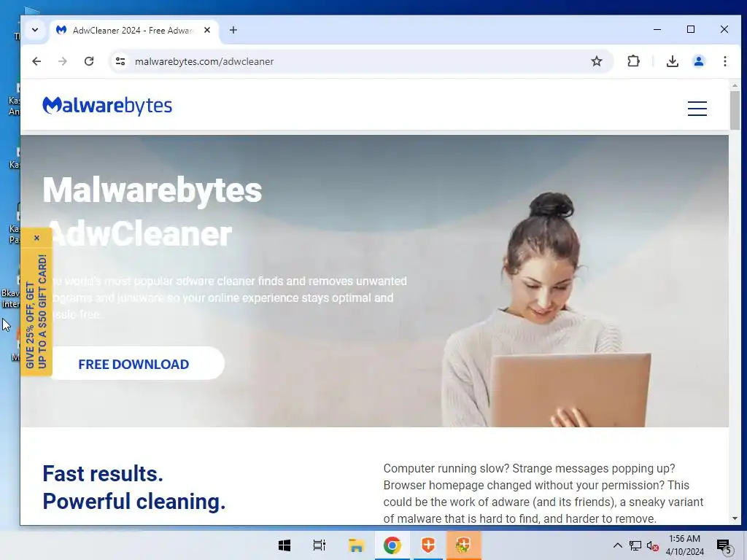The width and height of the screenshot is (747, 560).
Task: Open the notification center icon
Action: [723, 545]
